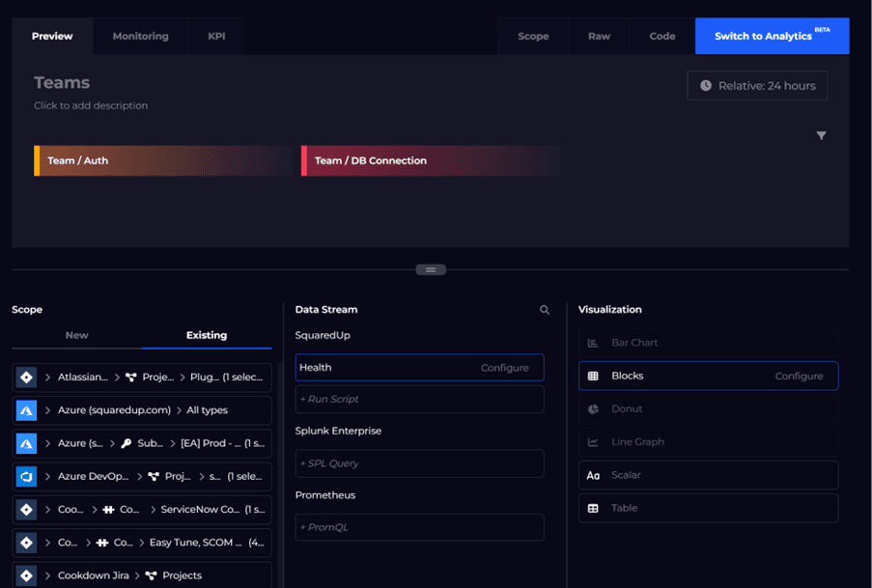Select the Health data stream
The width and height of the screenshot is (872, 588).
pos(419,368)
